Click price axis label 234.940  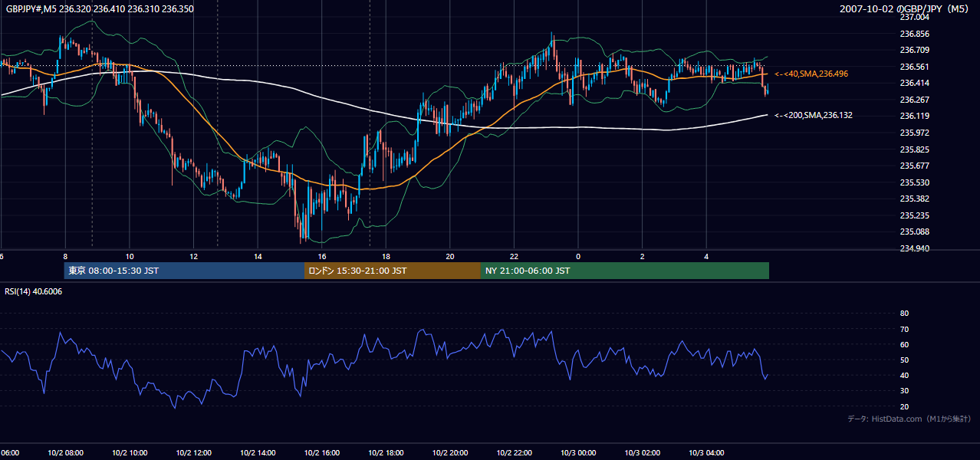tap(914, 248)
